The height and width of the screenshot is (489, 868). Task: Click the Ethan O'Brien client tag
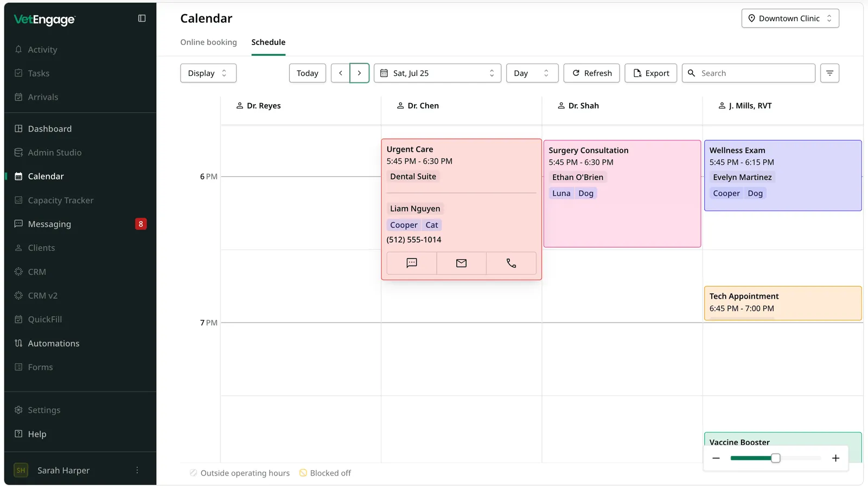point(578,177)
